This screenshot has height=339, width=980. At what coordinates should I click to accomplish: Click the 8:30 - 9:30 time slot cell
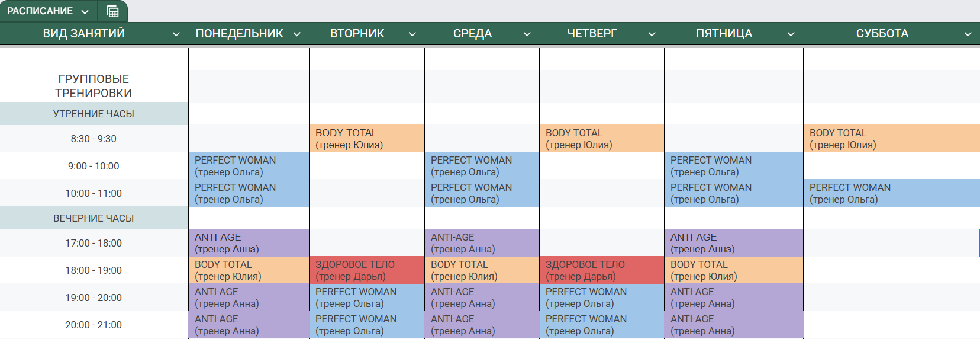(x=94, y=139)
